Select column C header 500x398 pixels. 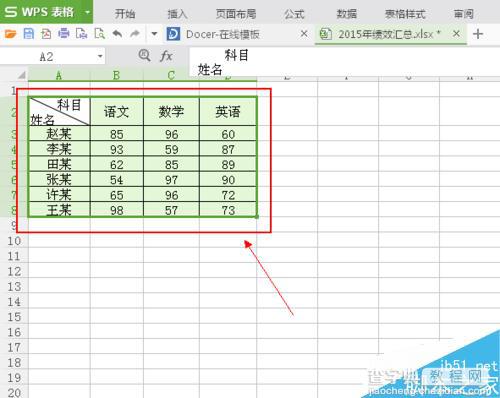click(171, 75)
